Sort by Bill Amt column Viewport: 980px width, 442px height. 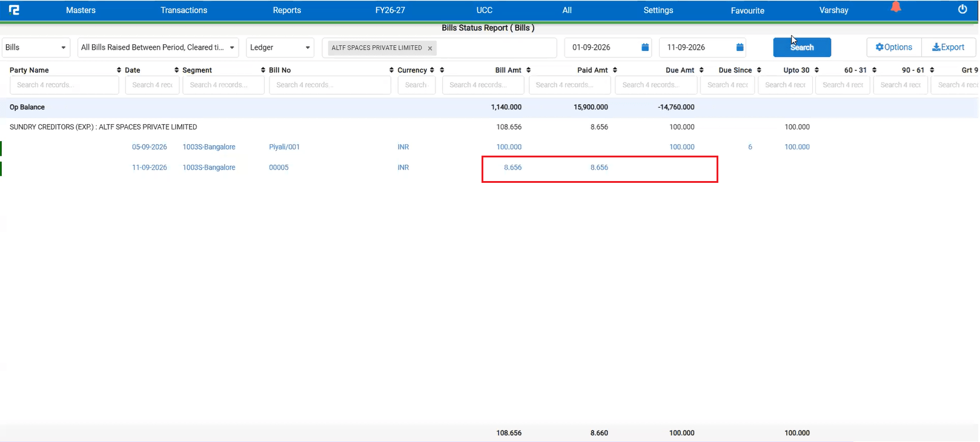(528, 70)
